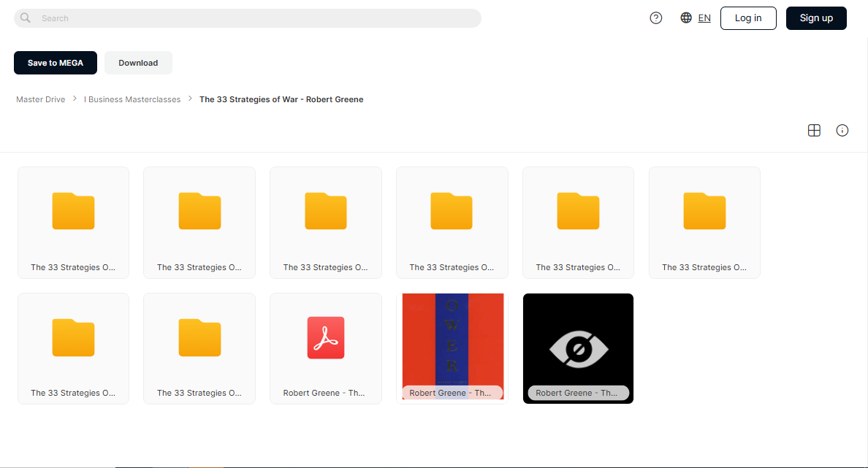Open the help question mark icon
The width and height of the screenshot is (868, 468).
656,18
